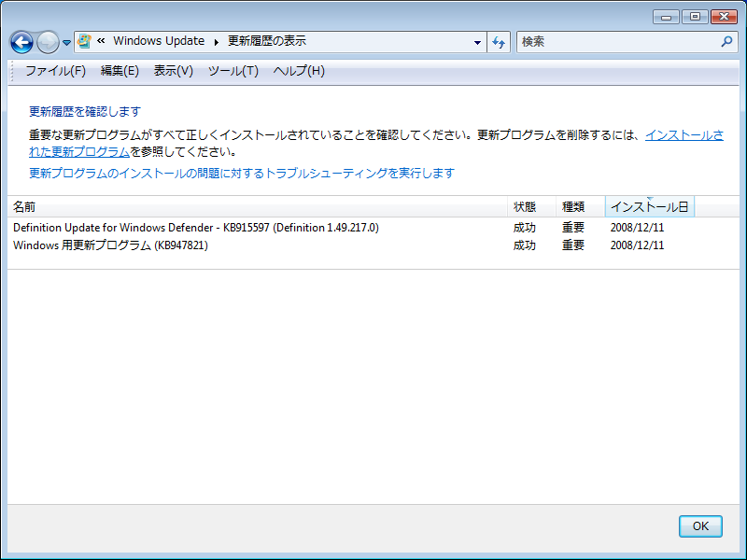The image size is (747, 560).
Task: Open the address bar history dropdown
Action: coord(477,42)
